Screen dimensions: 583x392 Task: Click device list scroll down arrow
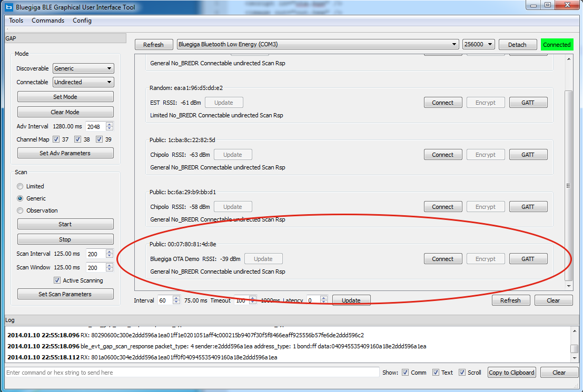coord(568,286)
